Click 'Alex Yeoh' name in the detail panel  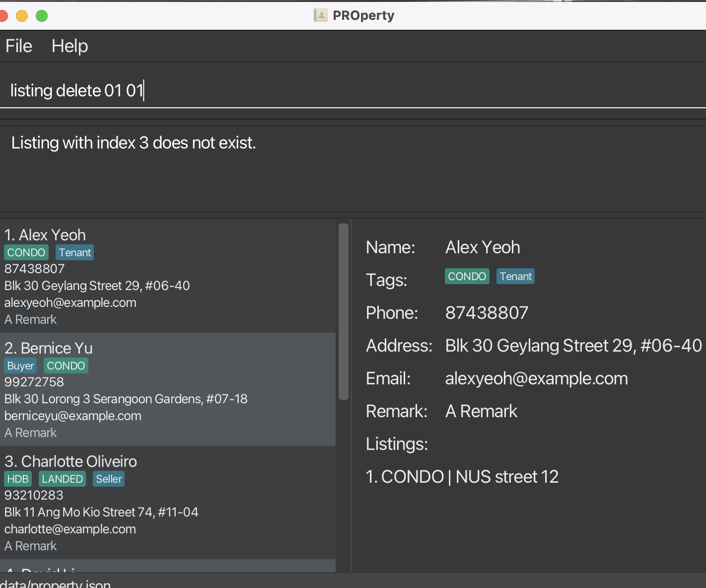click(x=483, y=247)
